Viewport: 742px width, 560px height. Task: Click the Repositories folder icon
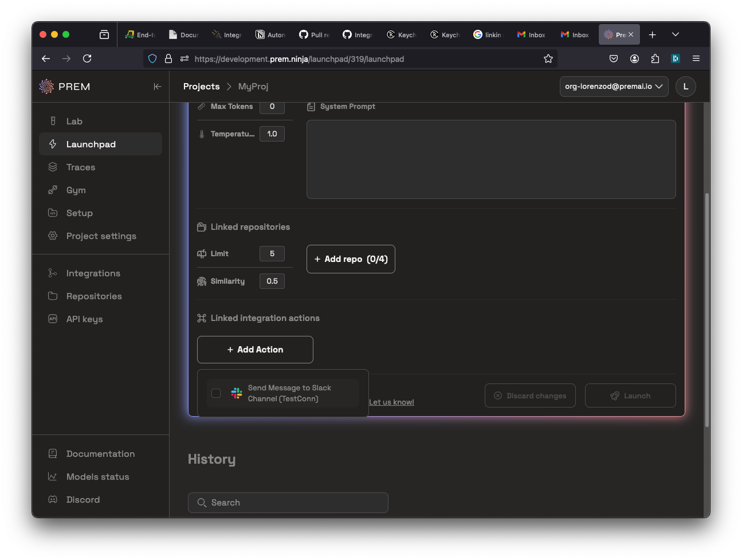coord(53,296)
